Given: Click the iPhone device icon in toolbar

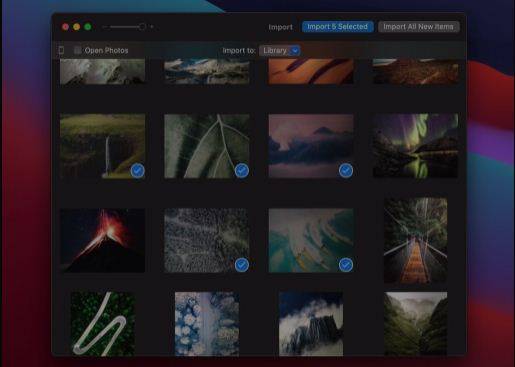Looking at the screenshot, I should (x=62, y=50).
